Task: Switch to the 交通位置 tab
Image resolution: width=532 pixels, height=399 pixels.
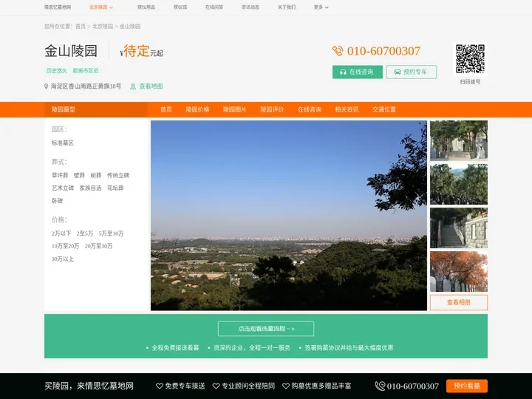Action: pos(384,109)
